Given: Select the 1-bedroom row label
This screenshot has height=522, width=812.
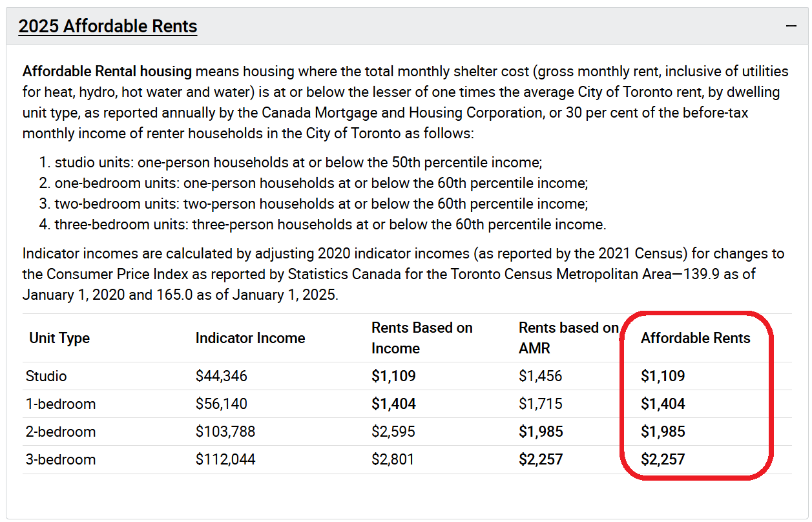Looking at the screenshot, I should (x=61, y=404).
